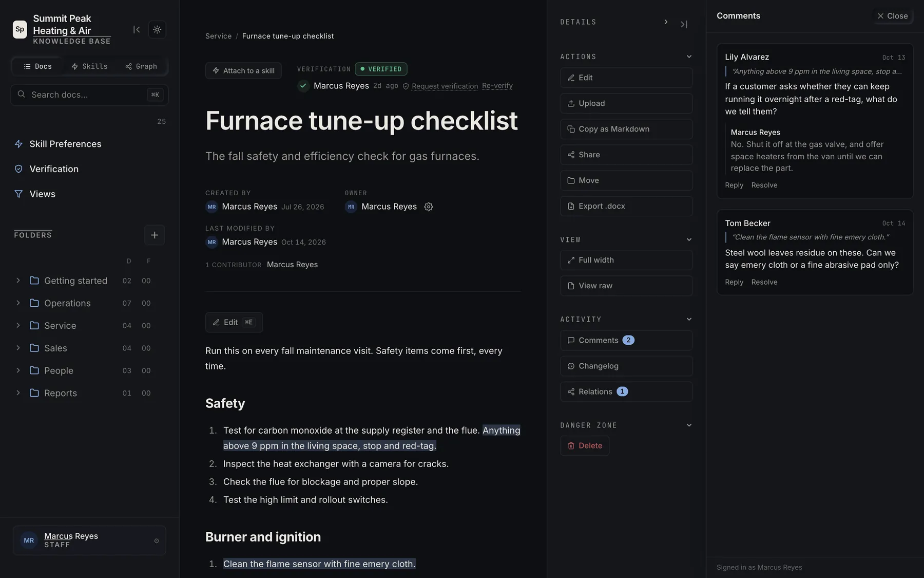The height and width of the screenshot is (578, 924).
Task: Open Relations with one item
Action: pyautogui.click(x=626, y=391)
